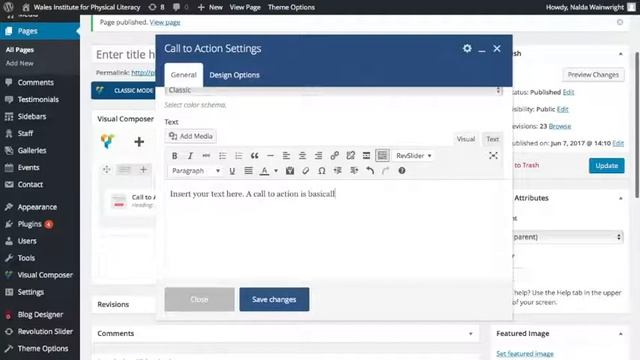Paste as plain text
Viewport: 640px width, 360px height.
(290, 171)
